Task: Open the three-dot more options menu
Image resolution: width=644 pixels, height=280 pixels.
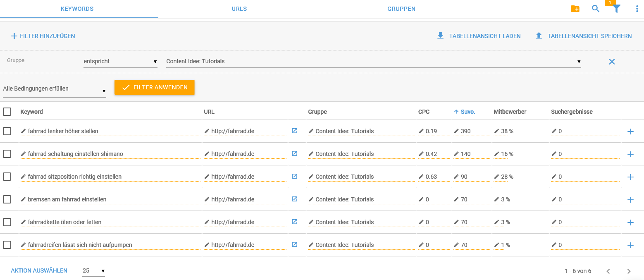Action: [637, 9]
